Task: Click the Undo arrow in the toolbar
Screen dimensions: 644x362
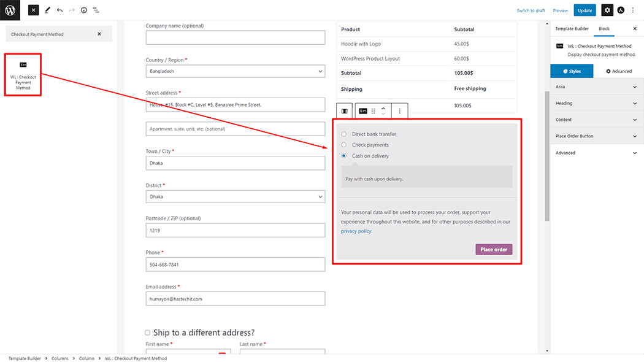Action: click(x=59, y=10)
